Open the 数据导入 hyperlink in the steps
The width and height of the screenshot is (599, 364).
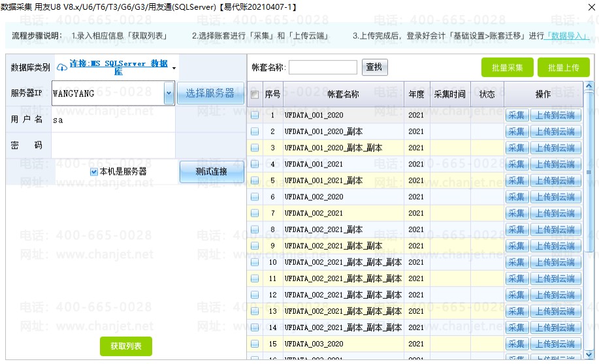566,36
